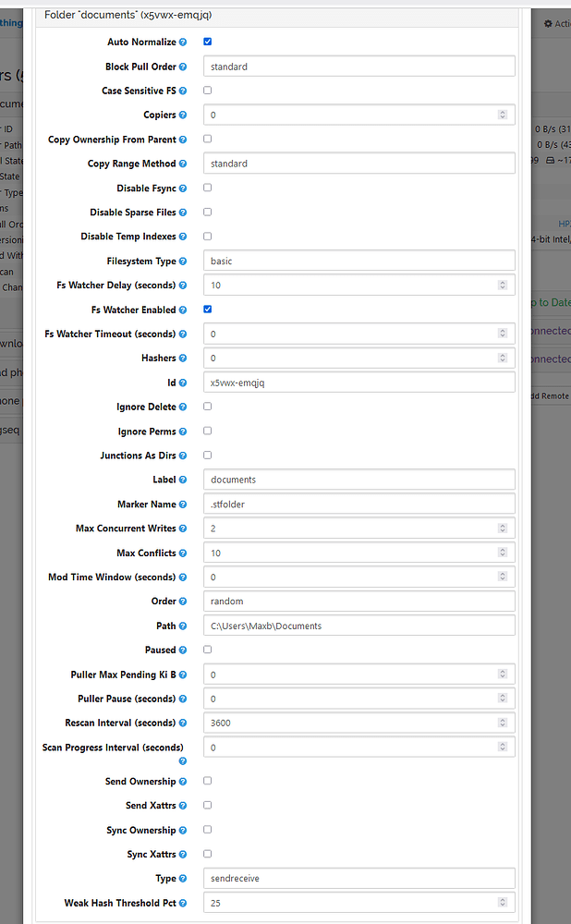The height and width of the screenshot is (924, 571).
Task: Click the help icon next to Marker Name
Action: coord(181,504)
